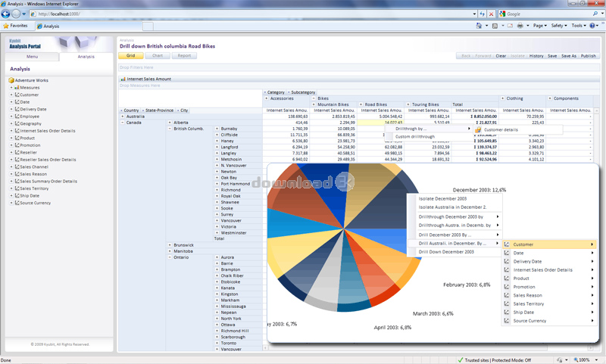This screenshot has width=606, height=364.
Task: Click the Publish button
Action: click(x=589, y=56)
